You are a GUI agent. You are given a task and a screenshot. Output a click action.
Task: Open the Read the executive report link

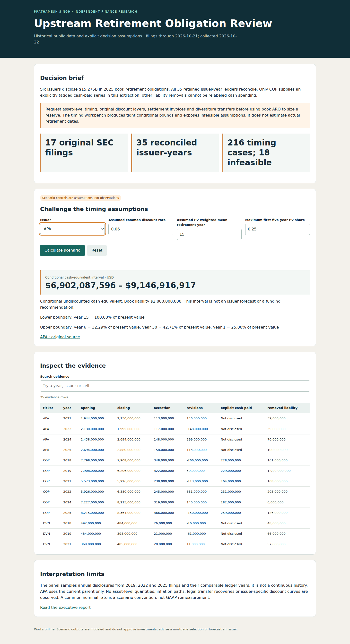(65, 607)
